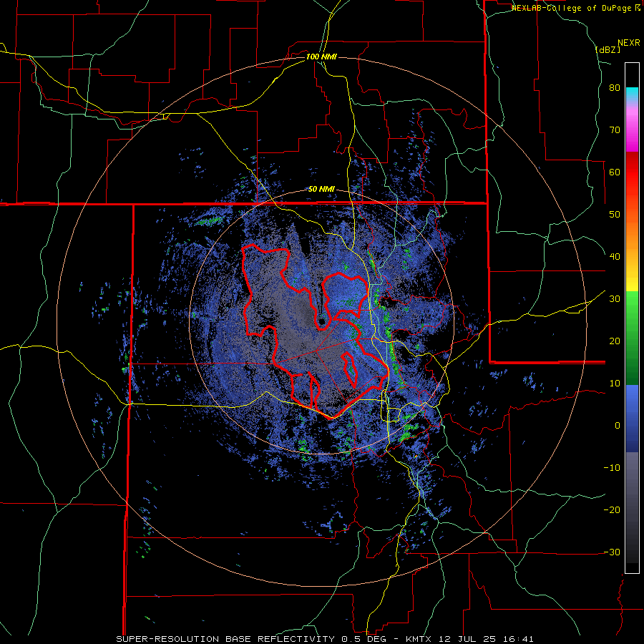Click the 50 NMI range ring label
This screenshot has width=644, height=644.
321,190
